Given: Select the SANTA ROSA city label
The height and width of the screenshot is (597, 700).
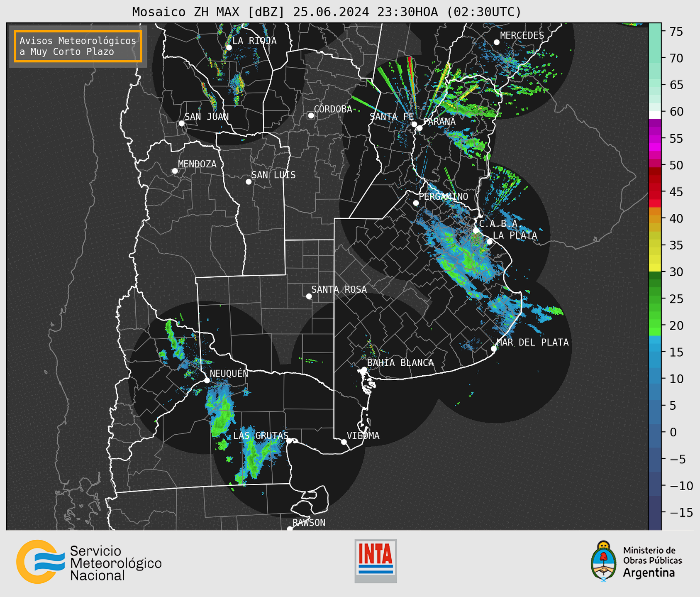Looking at the screenshot, I should pyautogui.click(x=339, y=289).
